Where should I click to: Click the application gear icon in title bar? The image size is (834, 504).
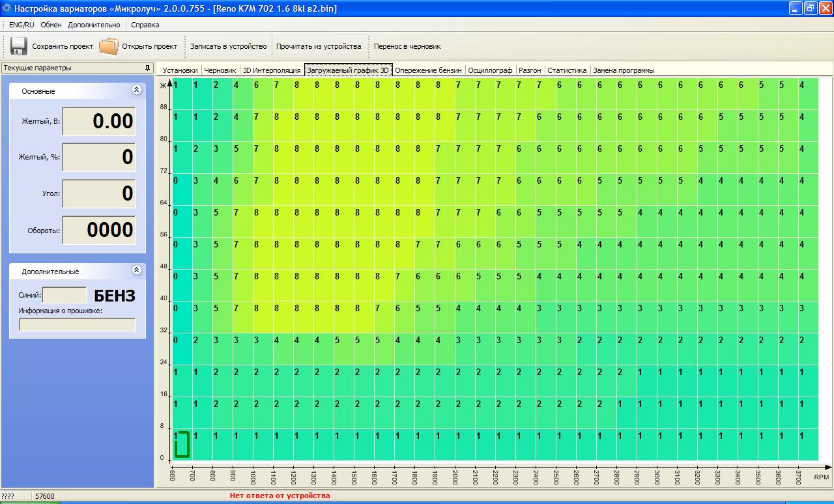pyautogui.click(x=7, y=8)
